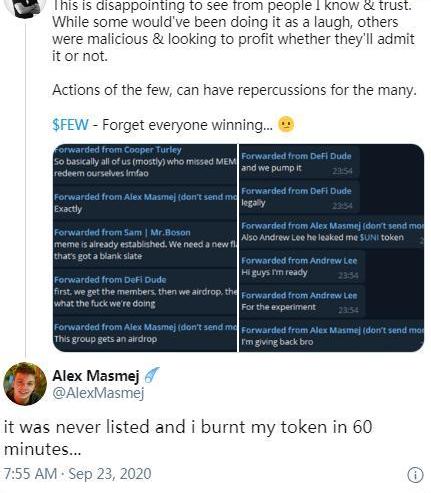Click the "This group gets an airdrop" message
The image size is (431, 493).
click(x=145, y=333)
